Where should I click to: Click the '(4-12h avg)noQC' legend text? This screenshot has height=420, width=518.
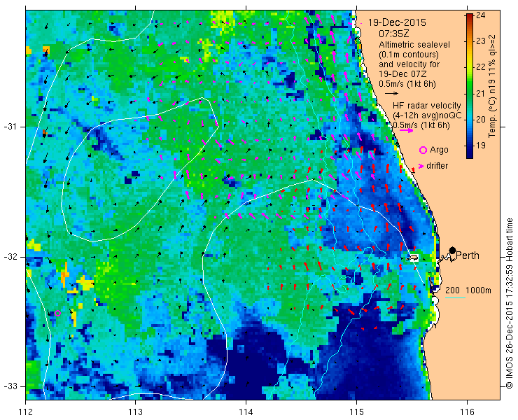coord(427,115)
